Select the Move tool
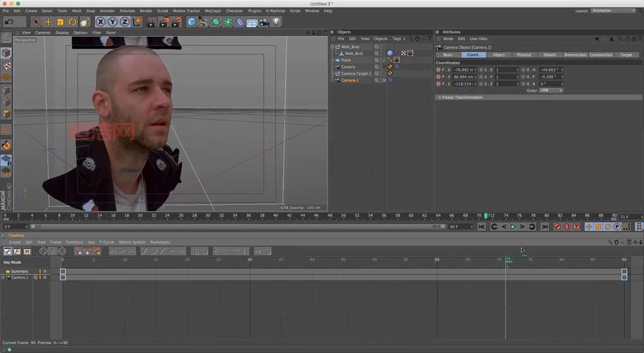644x353 pixels. (48, 22)
